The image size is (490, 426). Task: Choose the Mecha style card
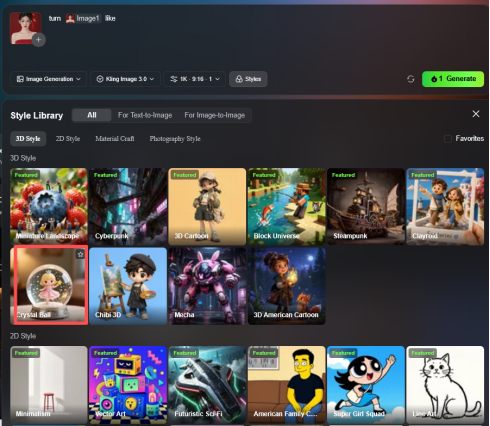pos(207,286)
